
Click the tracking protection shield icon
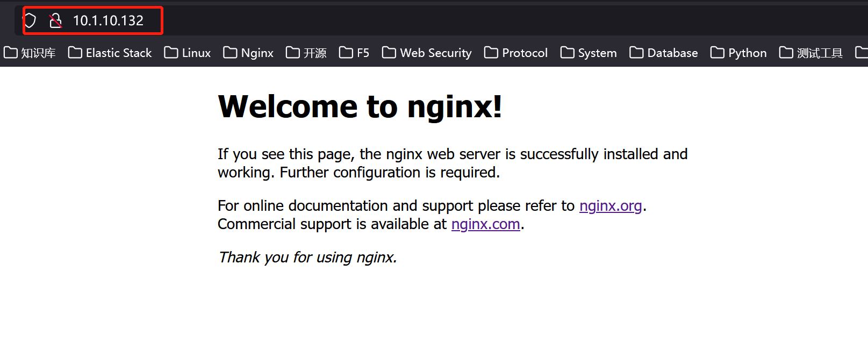(30, 21)
